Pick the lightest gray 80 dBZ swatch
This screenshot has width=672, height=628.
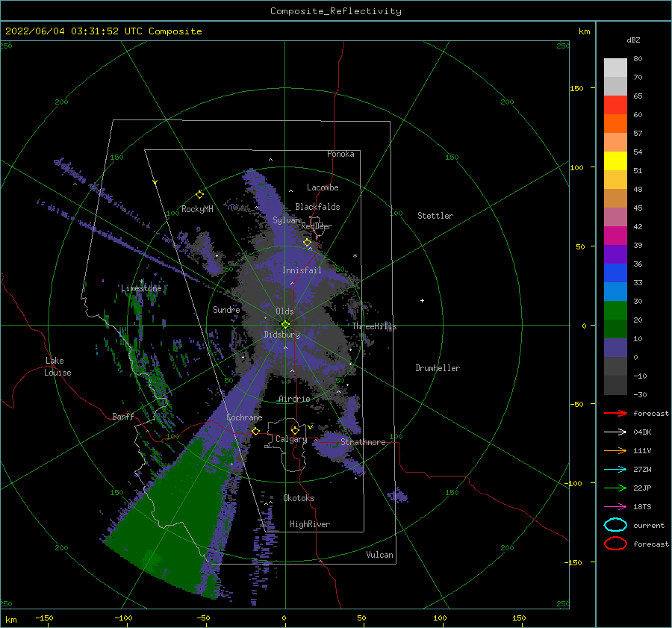click(615, 67)
